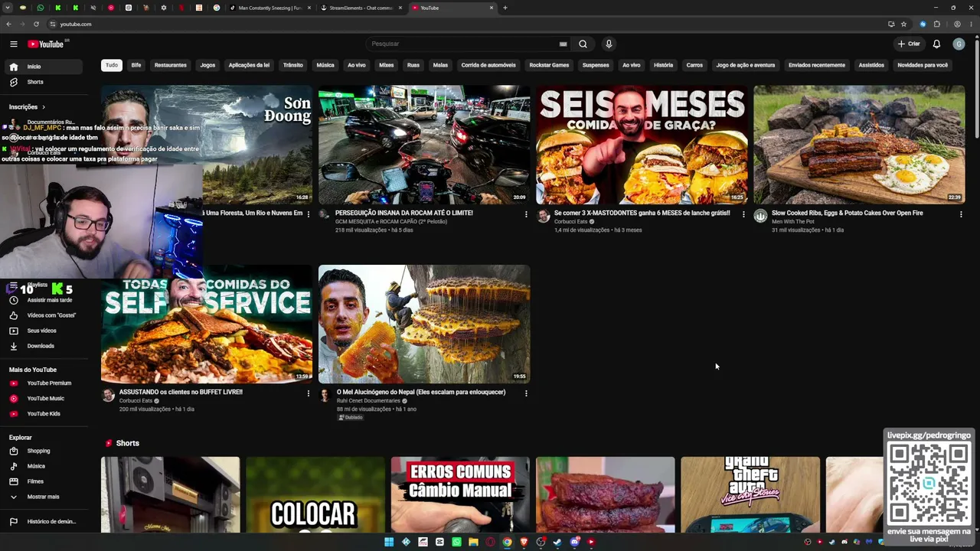Open Shorts from the sidebar
Image resolution: width=980 pixels, height=551 pixels.
coord(43,82)
